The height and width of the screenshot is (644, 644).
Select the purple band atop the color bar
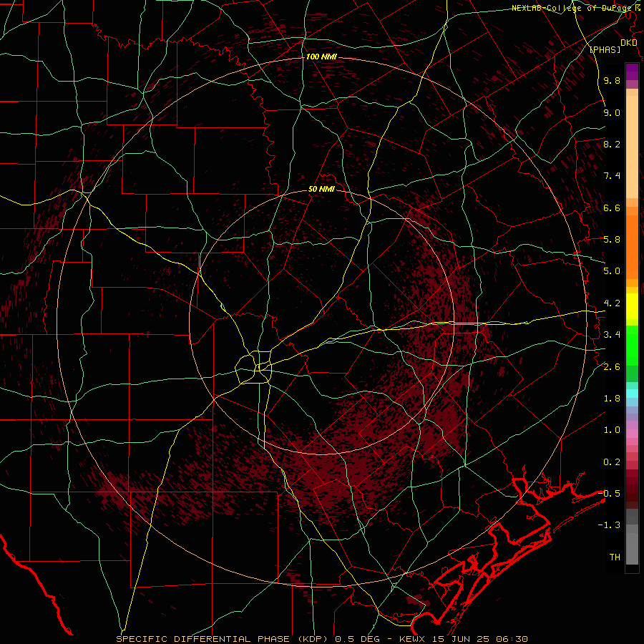632,72
